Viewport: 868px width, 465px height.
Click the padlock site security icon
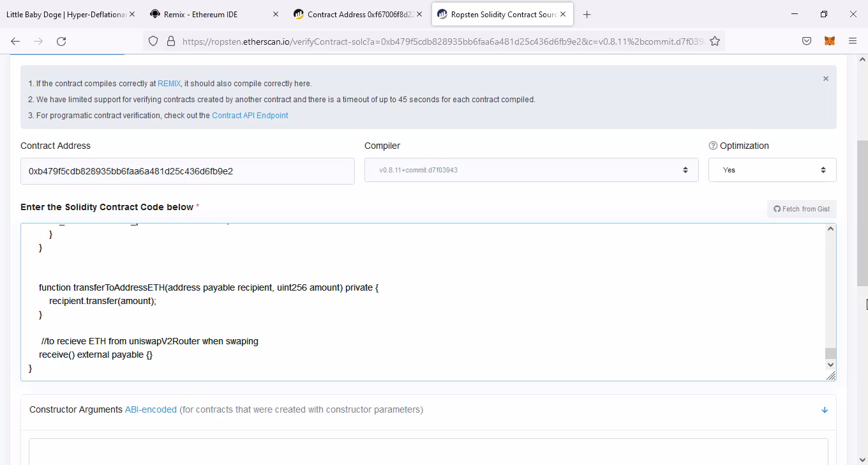pyautogui.click(x=170, y=42)
